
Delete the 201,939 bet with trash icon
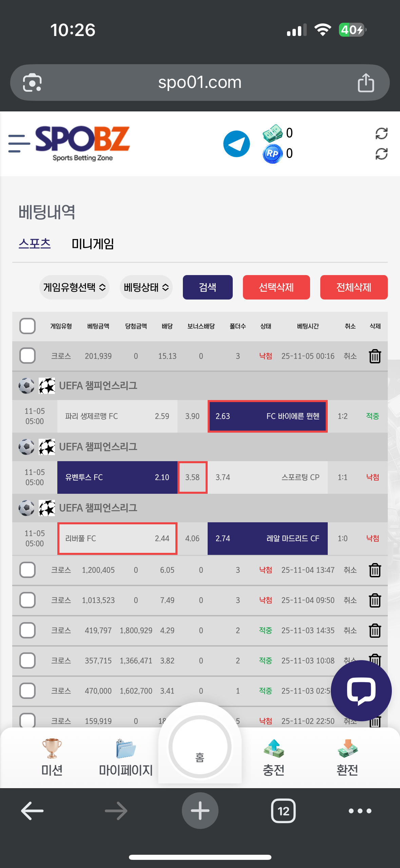375,356
